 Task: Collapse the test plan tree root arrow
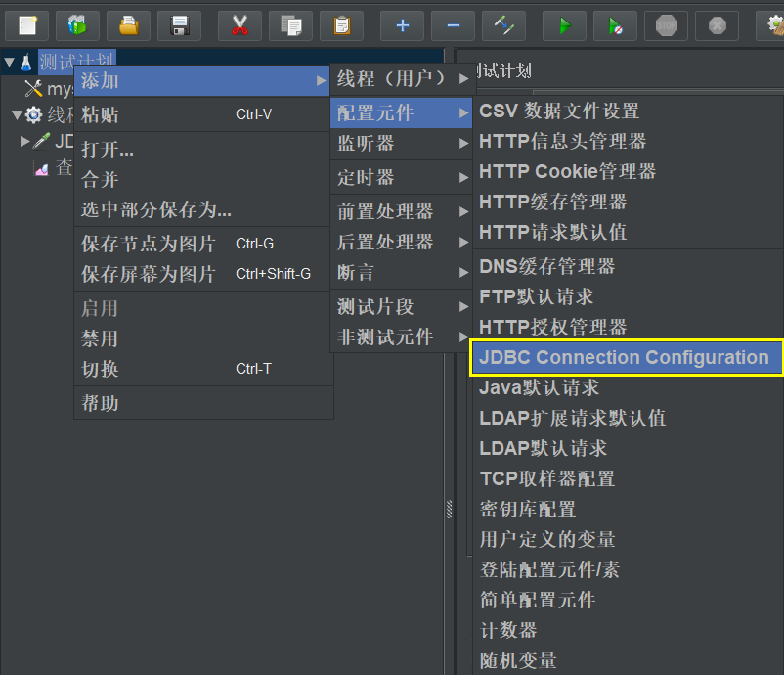[x=10, y=62]
